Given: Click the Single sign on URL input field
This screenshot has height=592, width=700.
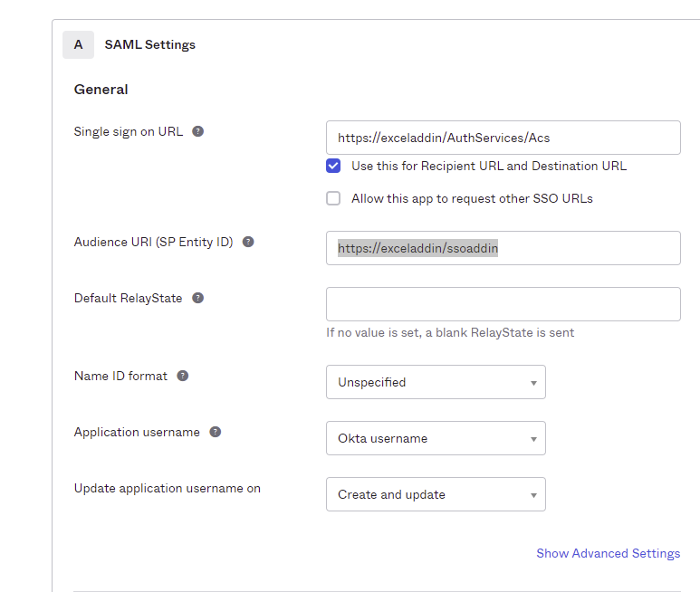Looking at the screenshot, I should (x=503, y=138).
